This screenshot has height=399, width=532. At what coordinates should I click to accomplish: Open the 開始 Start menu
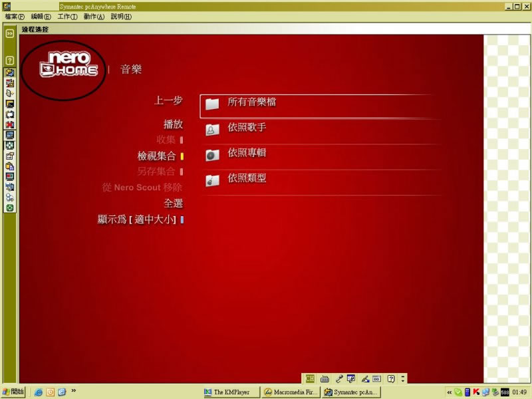click(x=13, y=392)
